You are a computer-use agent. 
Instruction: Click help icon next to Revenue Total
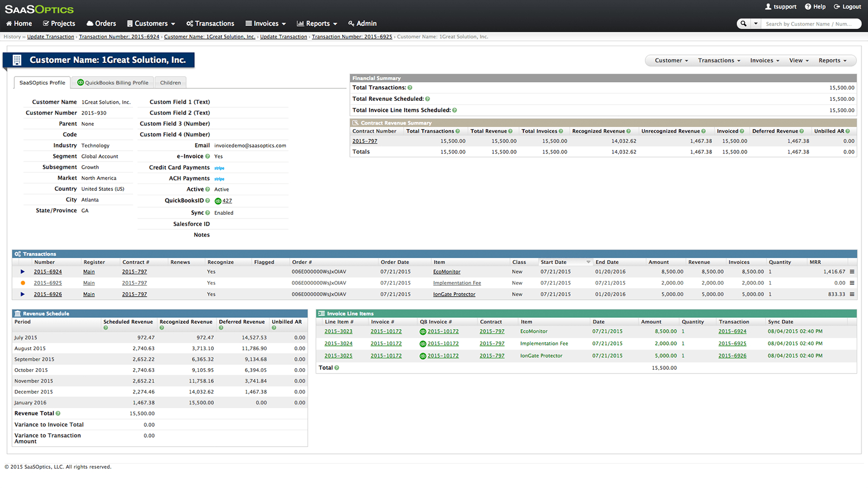pyautogui.click(x=58, y=414)
